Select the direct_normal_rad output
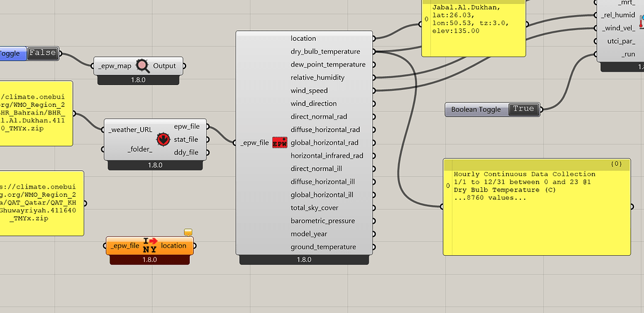 pos(319,116)
